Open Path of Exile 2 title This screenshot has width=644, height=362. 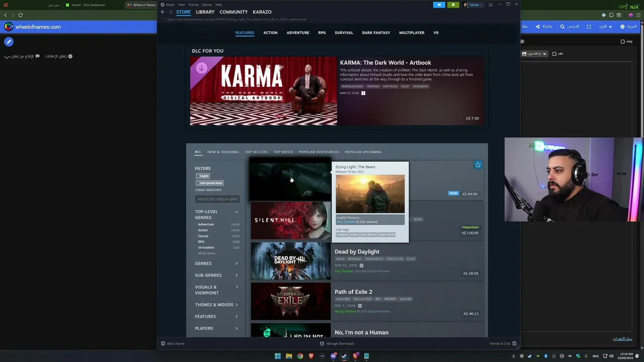tap(354, 292)
